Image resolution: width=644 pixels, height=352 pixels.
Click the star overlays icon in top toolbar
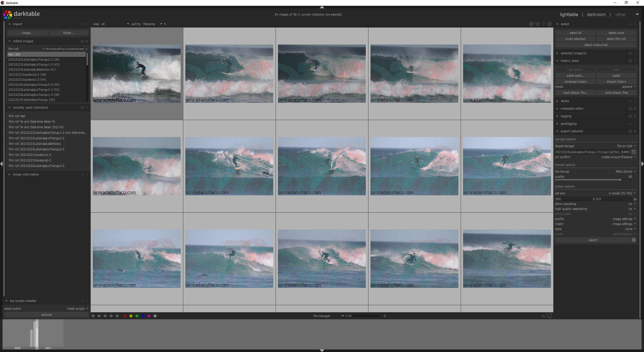pos(538,24)
